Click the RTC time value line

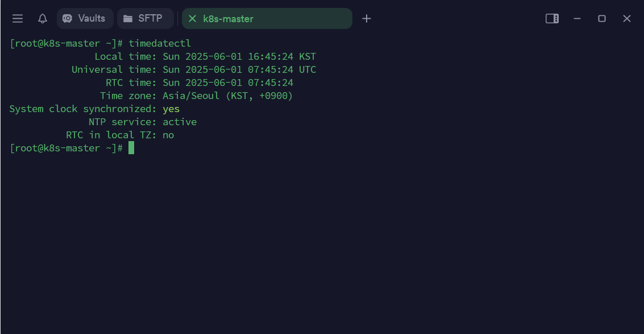tap(227, 83)
